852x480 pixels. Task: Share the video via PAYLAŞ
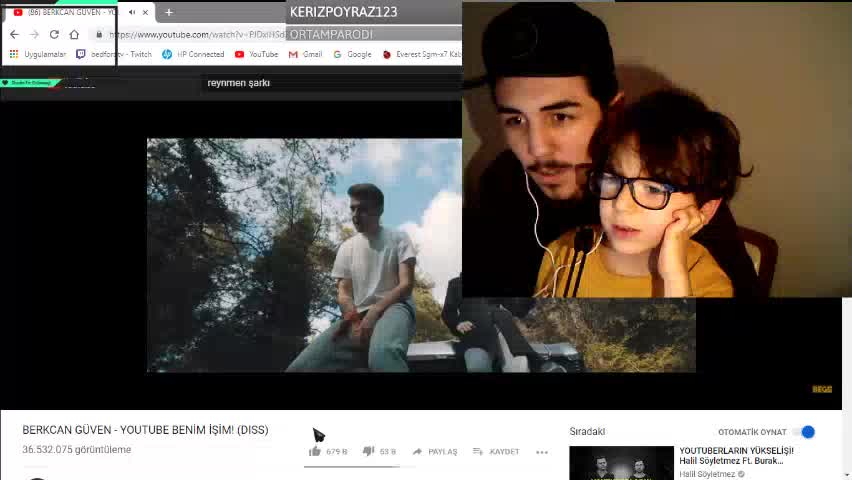pos(435,452)
